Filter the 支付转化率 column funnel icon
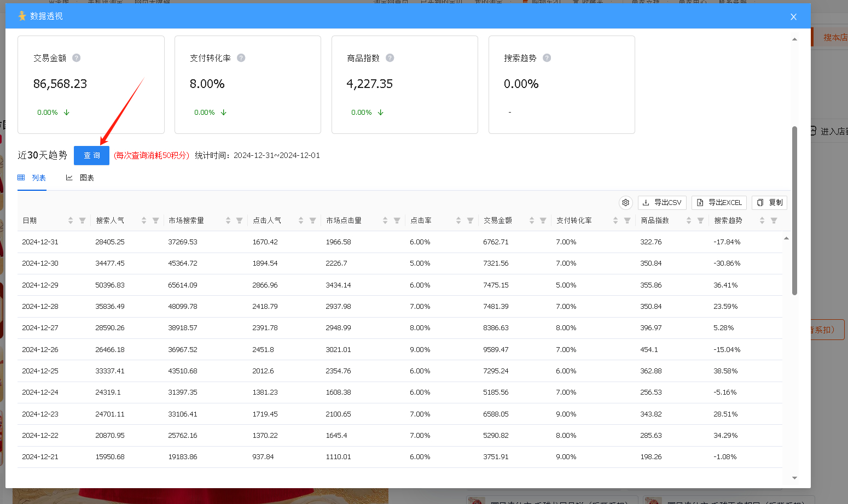 coord(628,220)
